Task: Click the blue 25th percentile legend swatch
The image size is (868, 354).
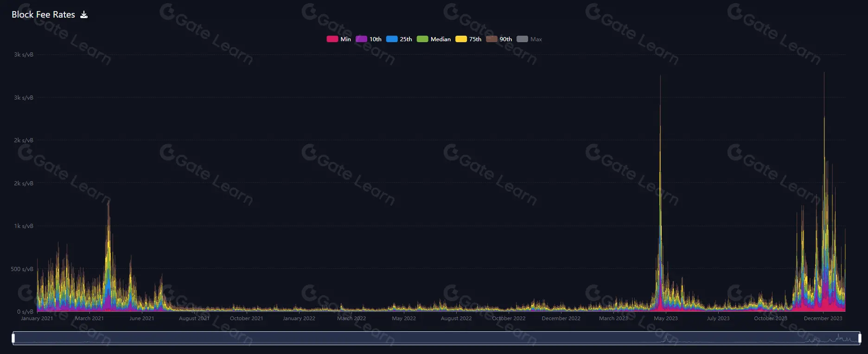Action: [392, 39]
